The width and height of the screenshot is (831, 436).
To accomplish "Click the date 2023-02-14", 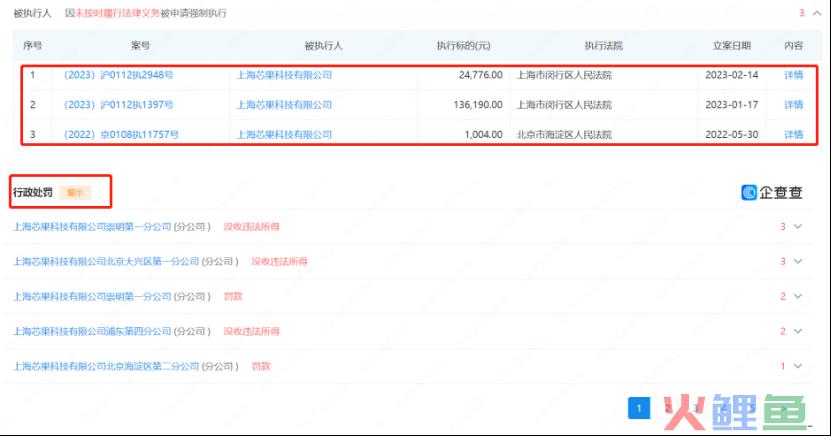I will tap(731, 75).
